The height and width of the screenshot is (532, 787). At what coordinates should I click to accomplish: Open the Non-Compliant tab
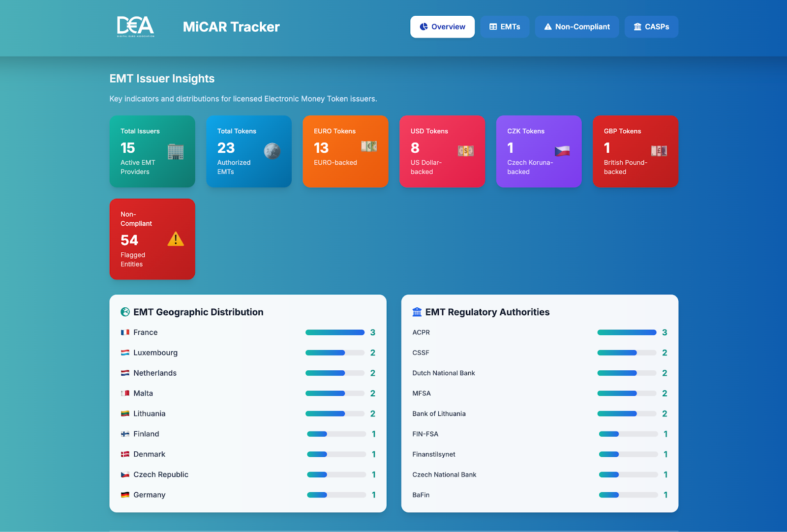pyautogui.click(x=576, y=27)
